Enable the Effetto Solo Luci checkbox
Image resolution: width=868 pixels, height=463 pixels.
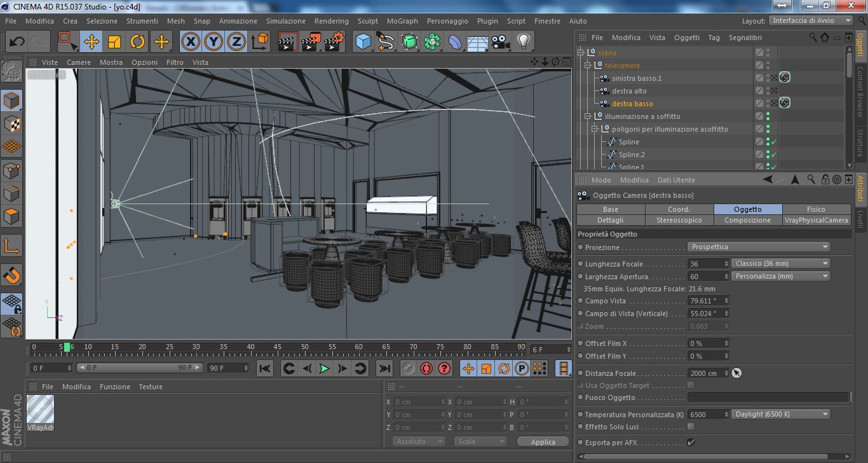pyautogui.click(x=691, y=427)
